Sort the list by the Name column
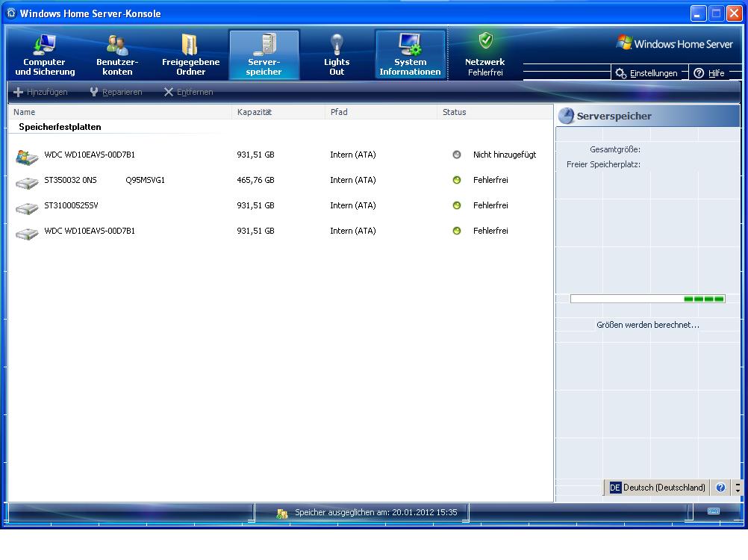The height and width of the screenshot is (560, 748). point(119,112)
